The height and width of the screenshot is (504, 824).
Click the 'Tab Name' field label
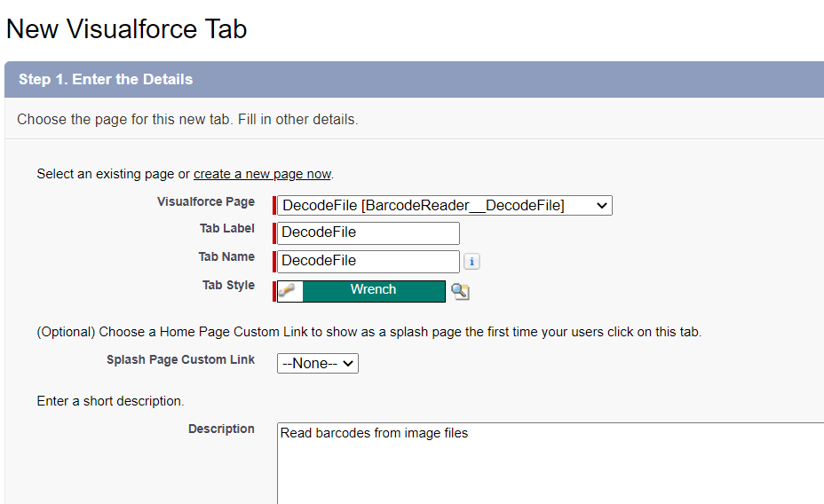click(x=226, y=257)
